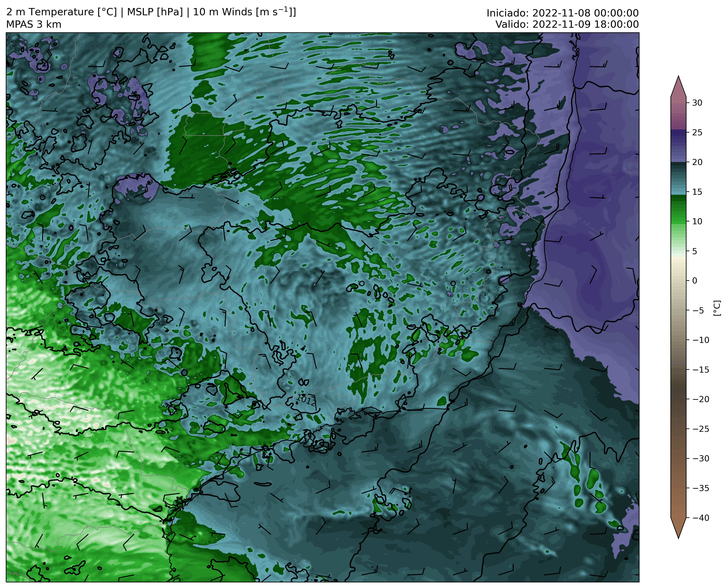727x588 pixels.
Task: Click the colorbar tick label 0
Action: [694, 280]
